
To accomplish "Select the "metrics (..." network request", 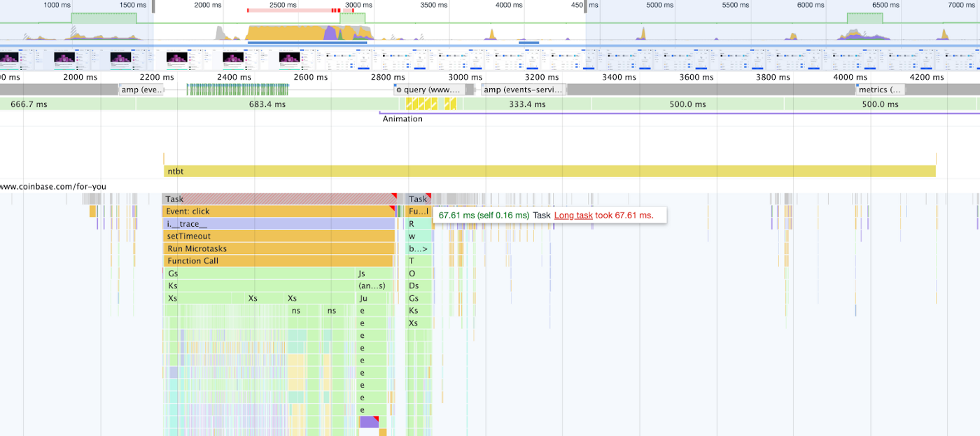I will click(880, 90).
